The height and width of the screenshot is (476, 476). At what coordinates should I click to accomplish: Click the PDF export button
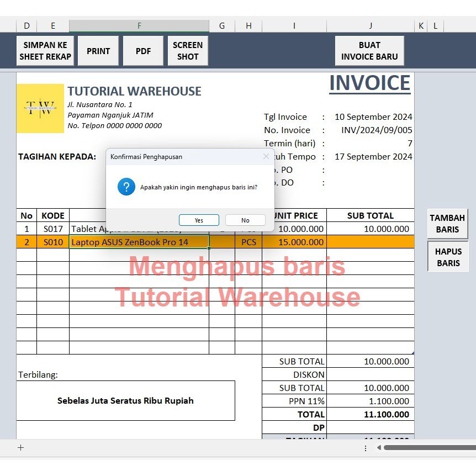tap(143, 51)
